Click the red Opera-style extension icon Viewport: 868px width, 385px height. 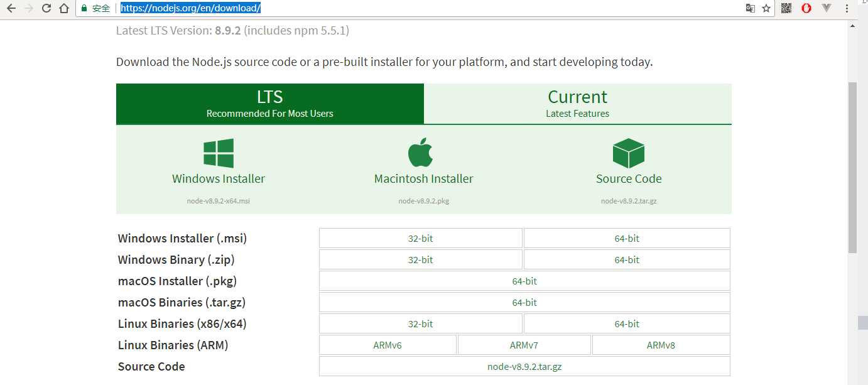click(x=806, y=8)
